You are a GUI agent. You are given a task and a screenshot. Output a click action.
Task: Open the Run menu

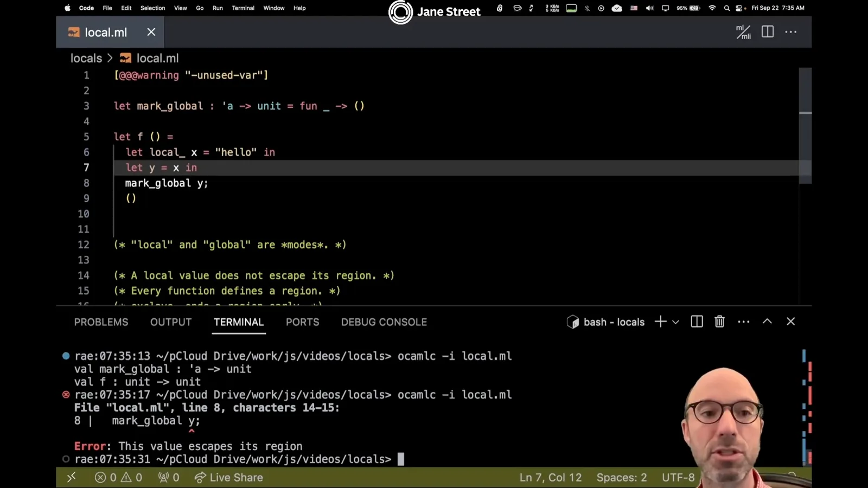click(x=218, y=8)
